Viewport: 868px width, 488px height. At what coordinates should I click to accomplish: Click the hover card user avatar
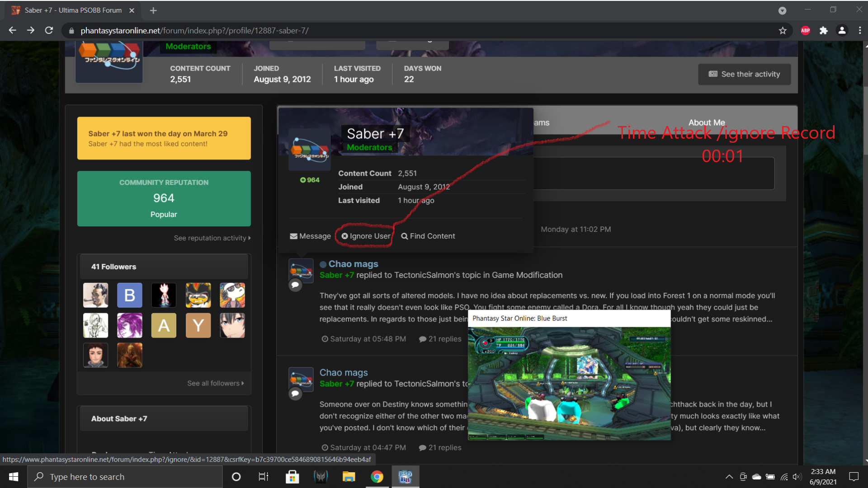[310, 150]
